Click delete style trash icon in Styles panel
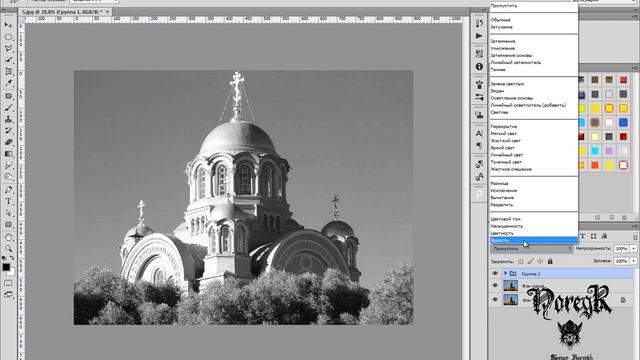 [624, 218]
